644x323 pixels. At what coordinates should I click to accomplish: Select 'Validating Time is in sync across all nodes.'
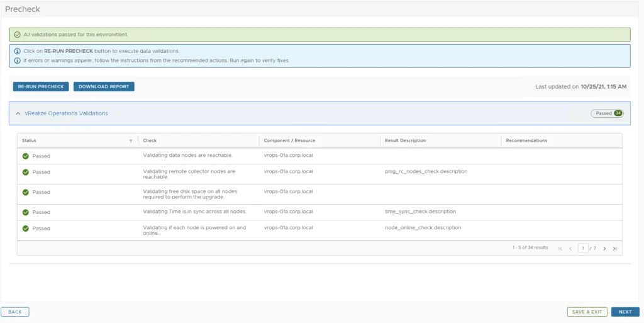tap(195, 212)
